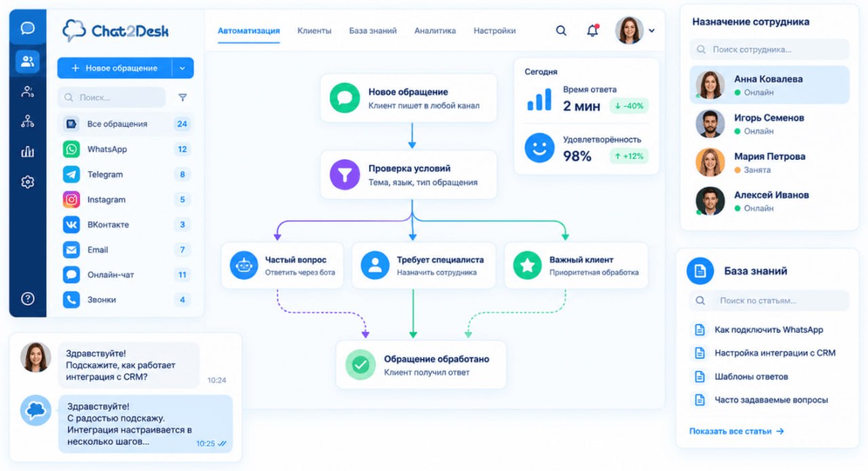Switch to the Клиенты tab
868x471 pixels.
coord(315,30)
